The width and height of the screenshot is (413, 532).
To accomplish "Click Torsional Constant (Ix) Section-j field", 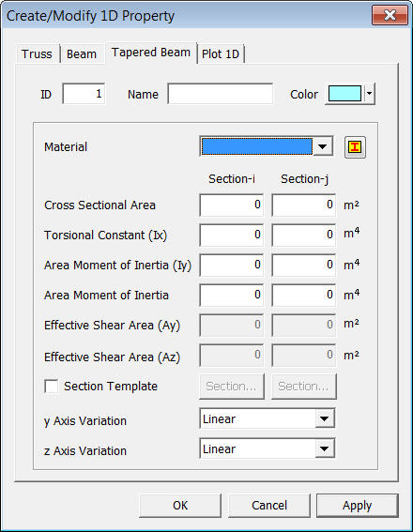I will 304,235.
